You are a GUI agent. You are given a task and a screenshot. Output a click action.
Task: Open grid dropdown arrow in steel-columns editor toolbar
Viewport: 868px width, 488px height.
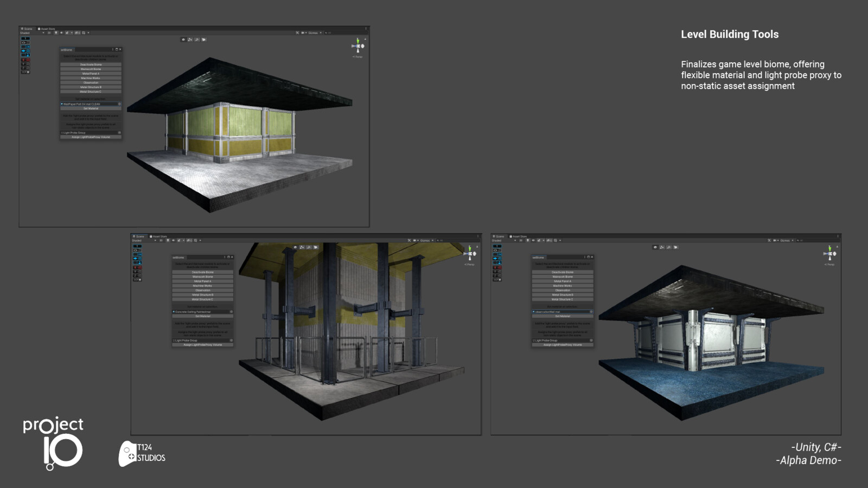pyautogui.click(x=201, y=240)
